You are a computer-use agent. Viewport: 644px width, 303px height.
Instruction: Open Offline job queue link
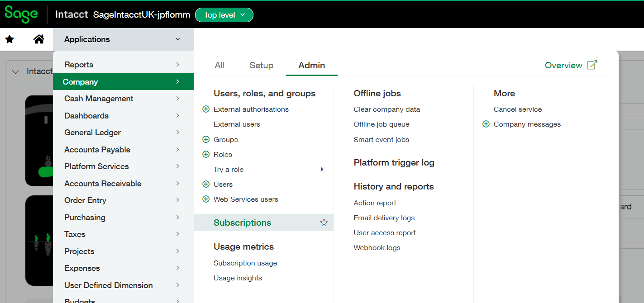click(382, 124)
